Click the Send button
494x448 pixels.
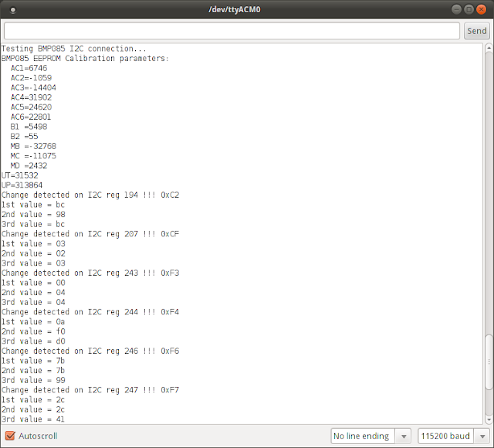477,31
